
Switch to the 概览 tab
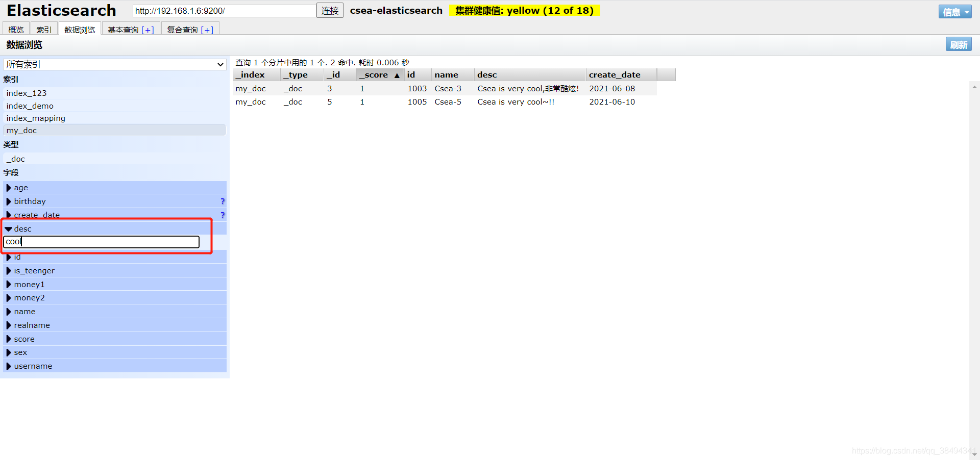[16, 30]
